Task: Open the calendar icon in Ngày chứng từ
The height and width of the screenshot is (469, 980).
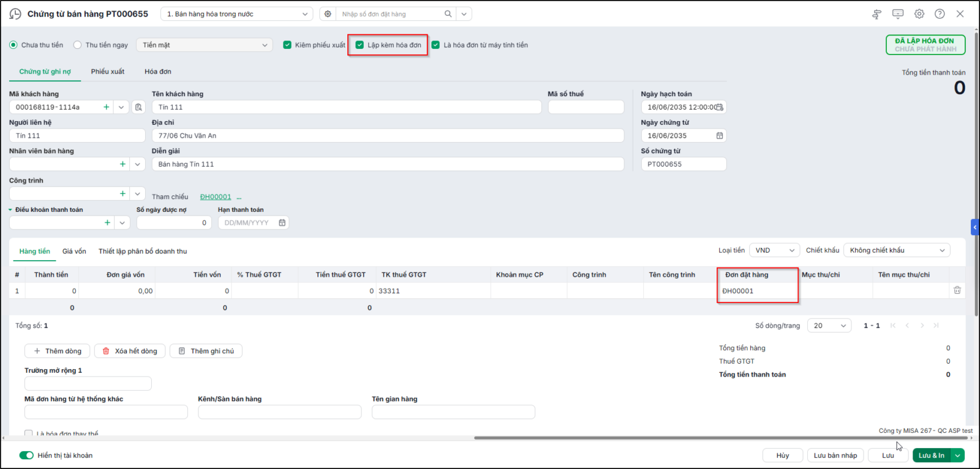Action: (x=720, y=136)
